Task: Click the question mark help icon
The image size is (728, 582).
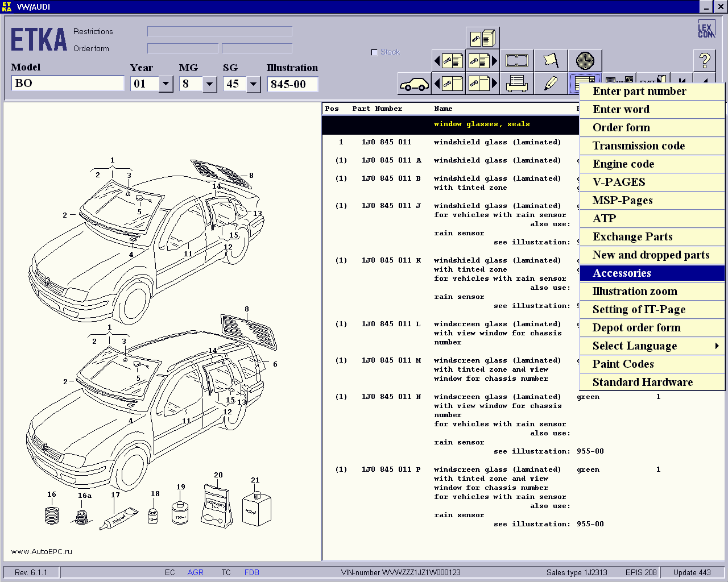Action: [705, 61]
